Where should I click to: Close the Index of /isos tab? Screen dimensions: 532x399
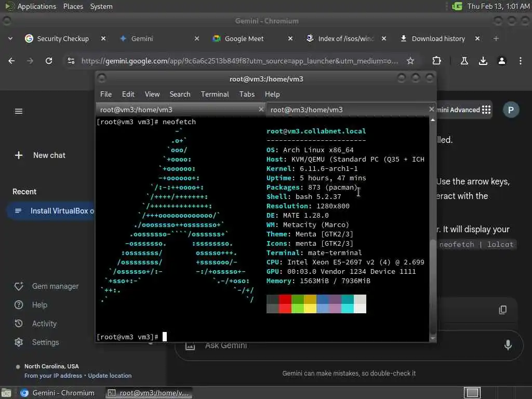tap(384, 38)
